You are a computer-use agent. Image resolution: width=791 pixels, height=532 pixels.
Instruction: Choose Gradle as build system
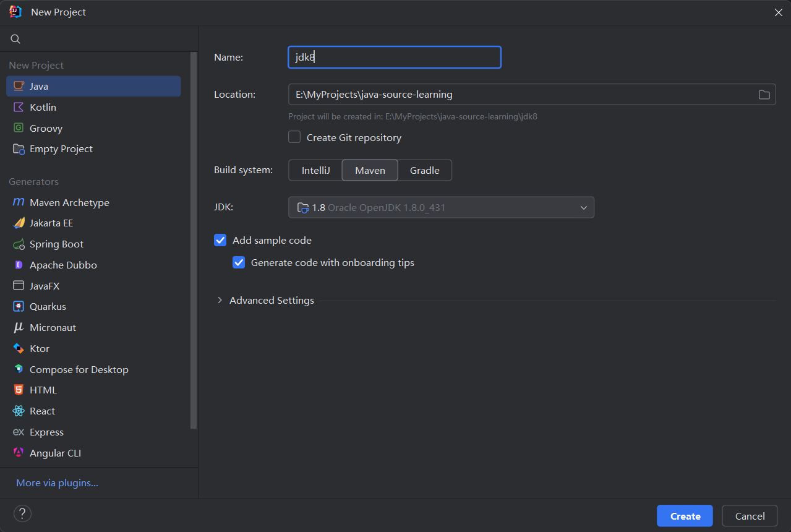coord(424,171)
